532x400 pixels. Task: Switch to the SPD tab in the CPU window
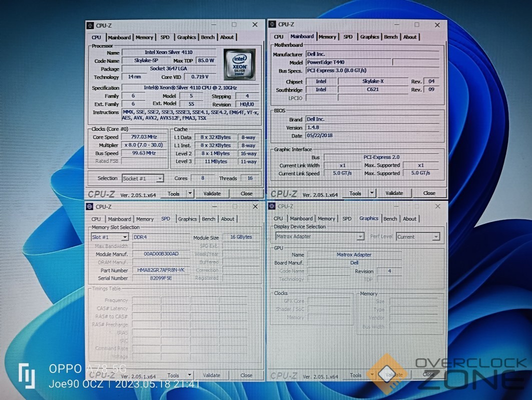click(165, 37)
